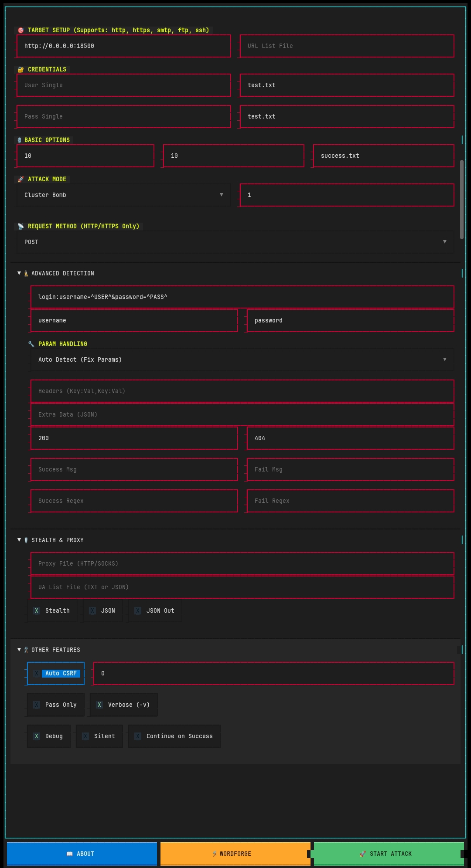Click the rocket icon on START ATTACK
The width and height of the screenshot is (471, 868).
point(362,854)
